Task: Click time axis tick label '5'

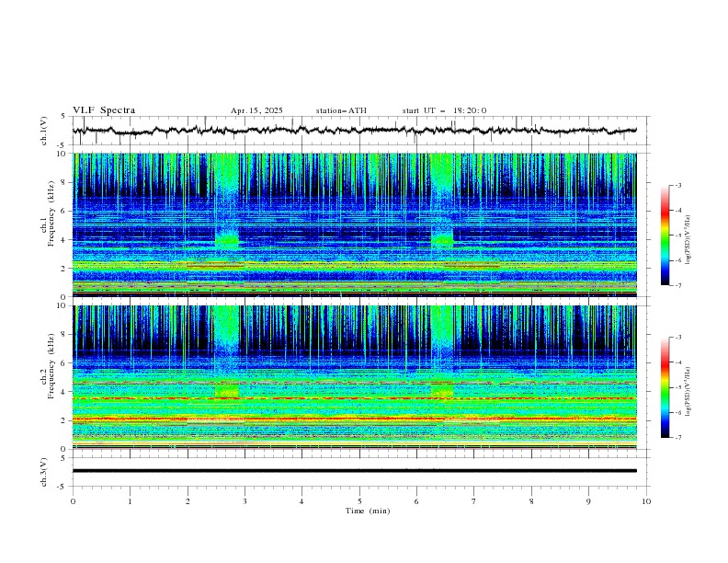Action: [x=359, y=501]
